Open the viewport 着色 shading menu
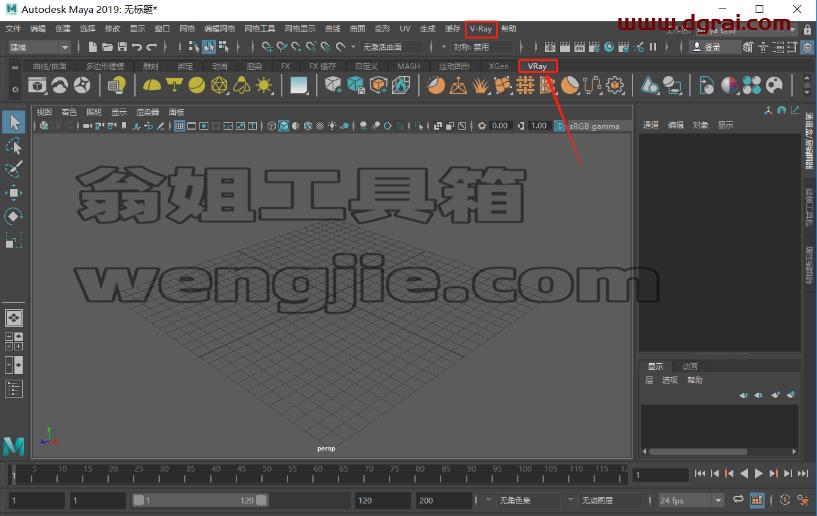 [x=69, y=112]
